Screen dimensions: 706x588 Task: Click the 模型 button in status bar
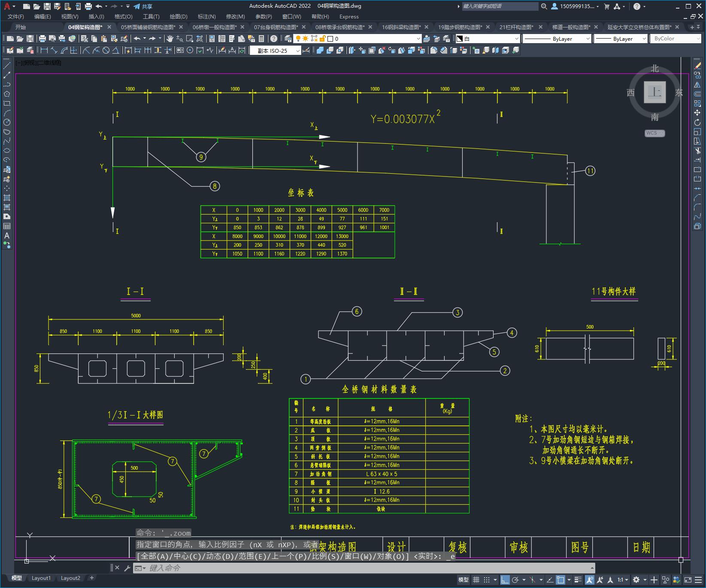(464, 580)
